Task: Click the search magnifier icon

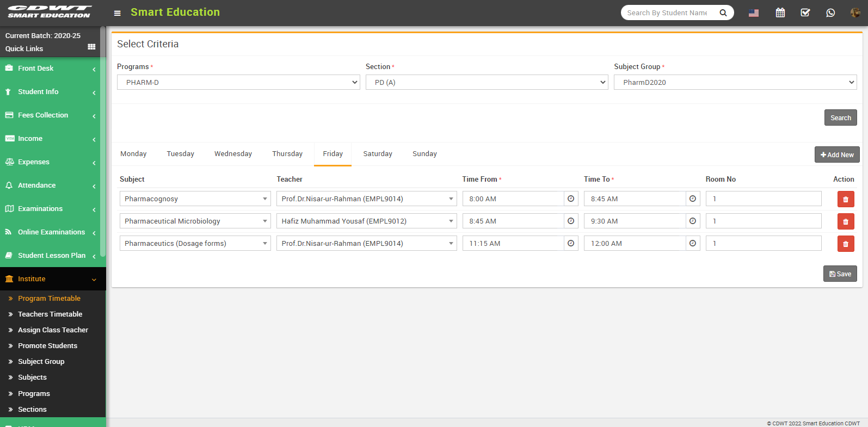Action: click(x=723, y=13)
